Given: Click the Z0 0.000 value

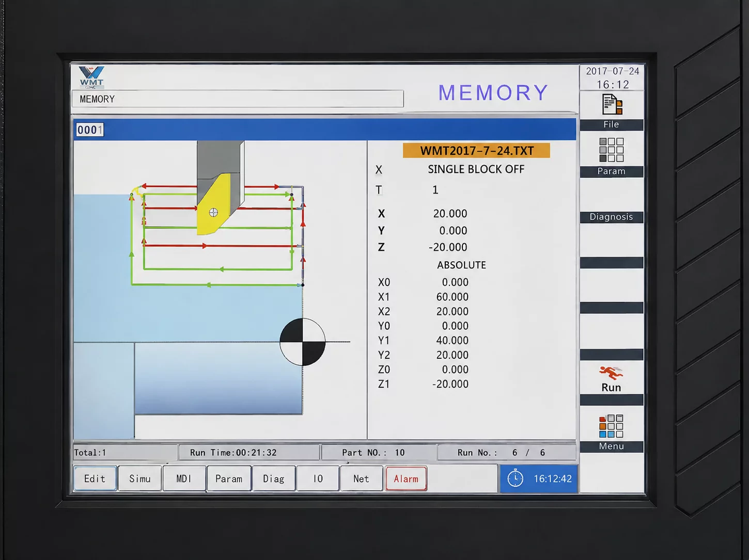Looking at the screenshot, I should [455, 370].
